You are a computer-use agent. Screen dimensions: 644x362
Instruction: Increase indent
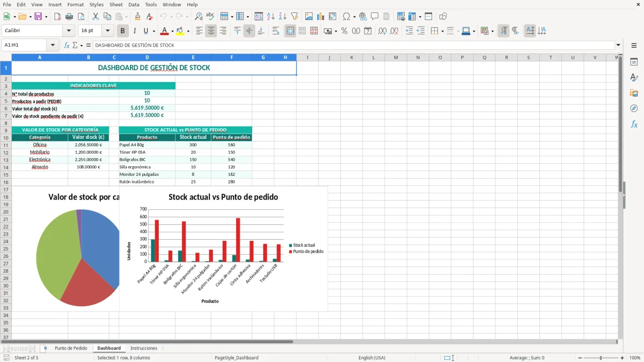[x=409, y=31]
